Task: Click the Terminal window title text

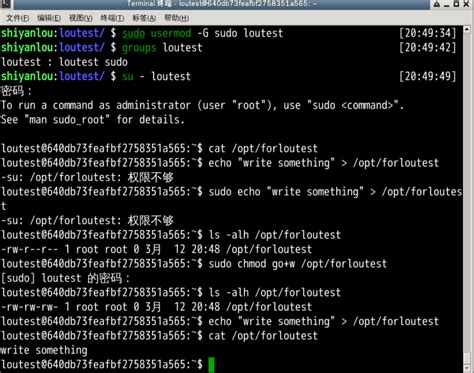Action: click(222, 4)
